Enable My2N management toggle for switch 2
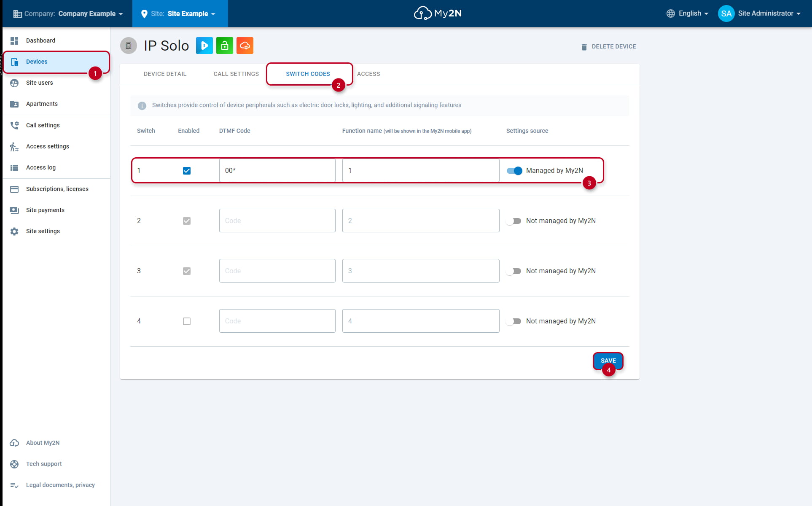The height and width of the screenshot is (506, 812). (514, 221)
